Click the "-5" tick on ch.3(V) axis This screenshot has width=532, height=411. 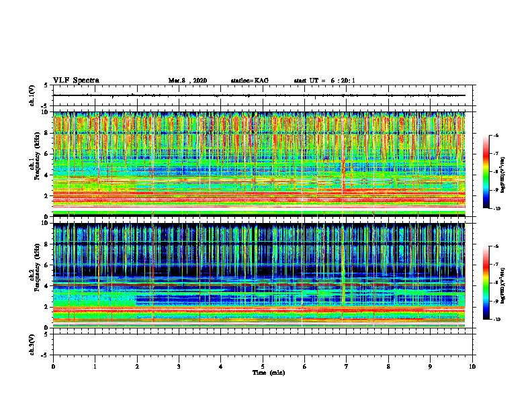point(44,355)
